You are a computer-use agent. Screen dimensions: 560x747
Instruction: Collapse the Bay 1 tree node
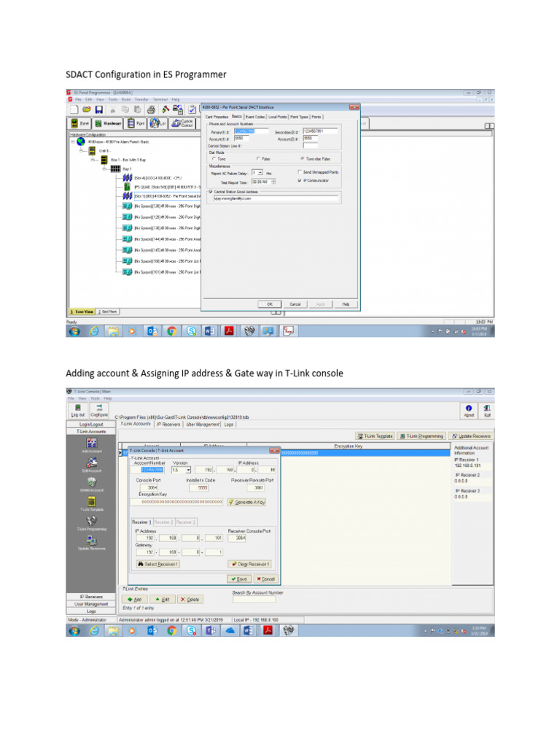(104, 169)
